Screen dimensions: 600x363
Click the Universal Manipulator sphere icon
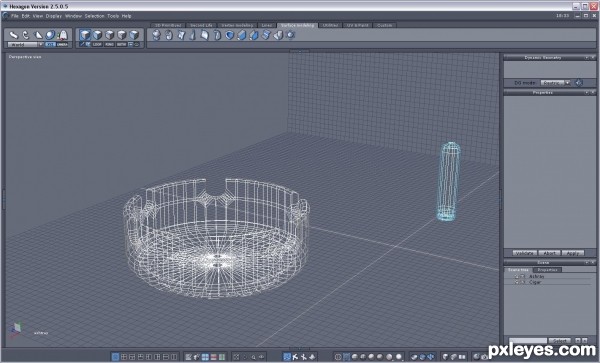[50, 35]
